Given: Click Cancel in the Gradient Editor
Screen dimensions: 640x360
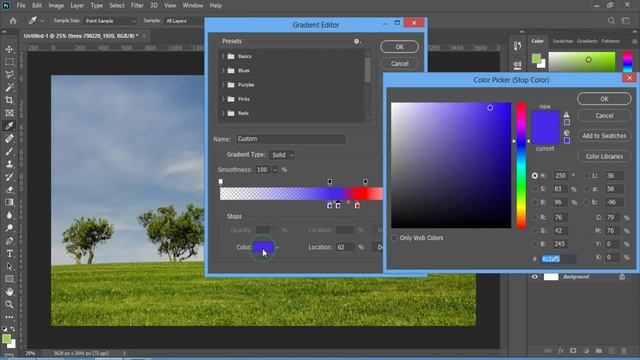Looking at the screenshot, I should click(400, 64).
